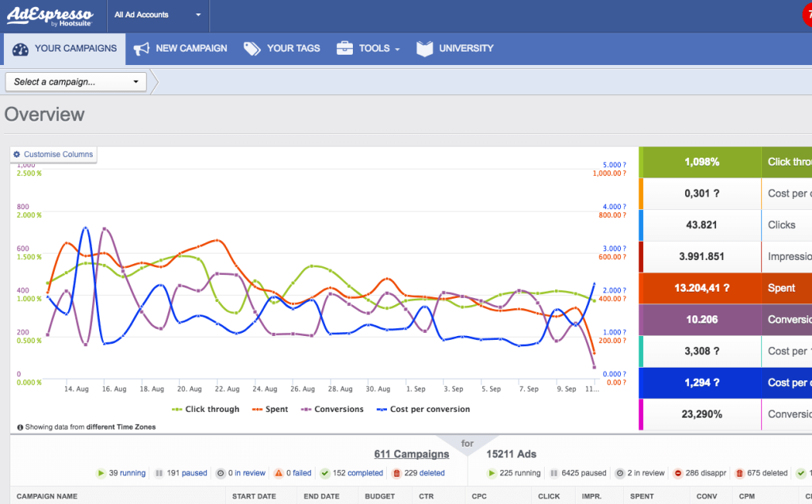Expand the Tools menu
This screenshot has width=812, height=504.
tap(368, 48)
